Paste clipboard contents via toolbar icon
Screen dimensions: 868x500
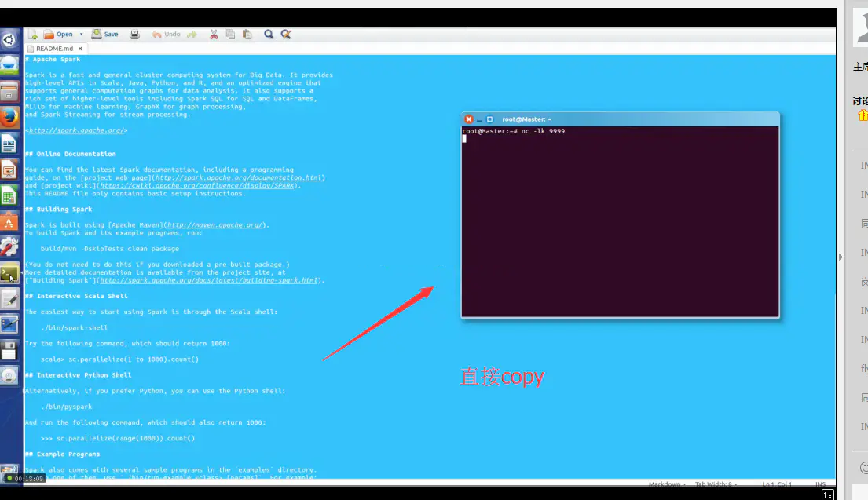click(247, 35)
